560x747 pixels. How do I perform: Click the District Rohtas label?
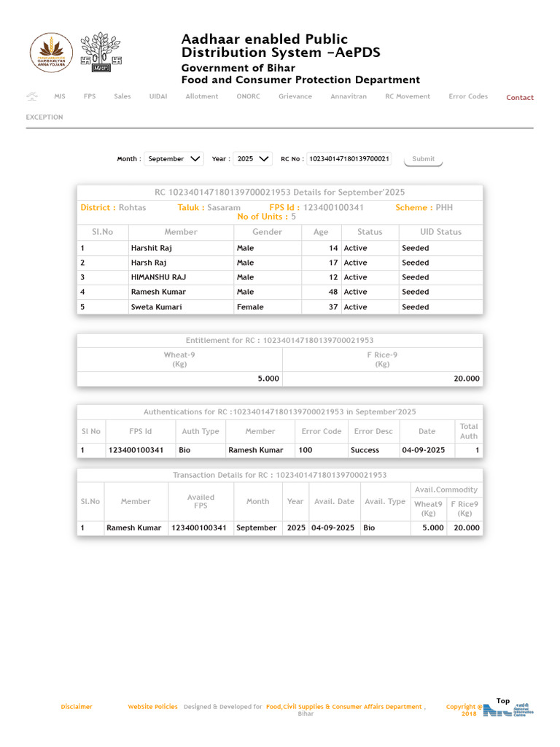pyautogui.click(x=113, y=208)
